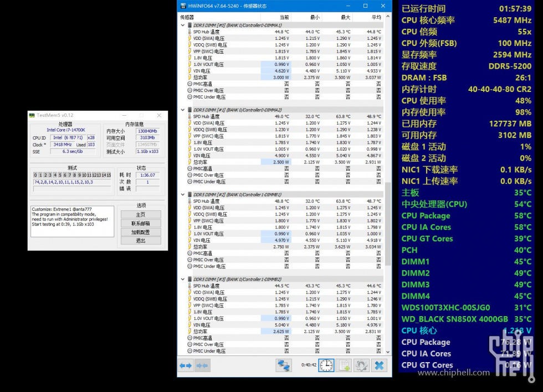The image size is (543, 392).
Task: Click the 主页 button in TestMem5
Action: point(141,214)
